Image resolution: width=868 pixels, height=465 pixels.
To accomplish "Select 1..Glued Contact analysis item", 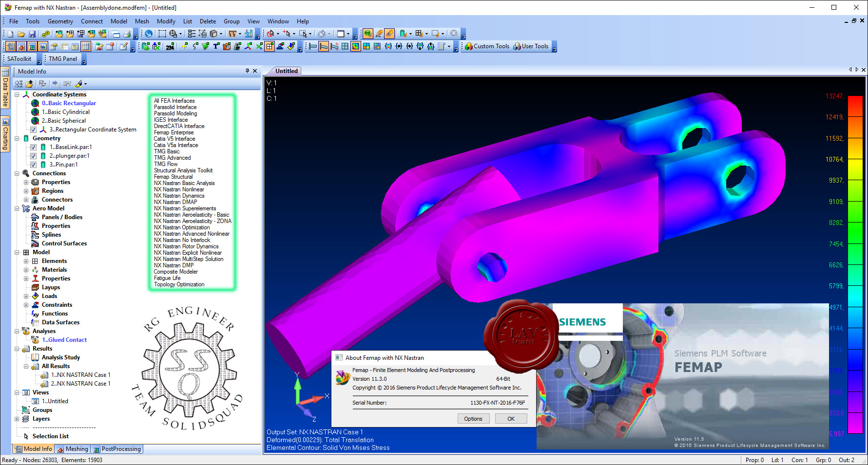I will point(64,340).
